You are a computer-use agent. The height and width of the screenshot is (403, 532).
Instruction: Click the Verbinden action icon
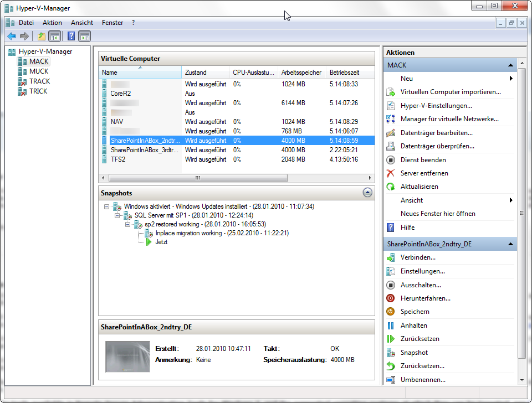[x=391, y=257]
